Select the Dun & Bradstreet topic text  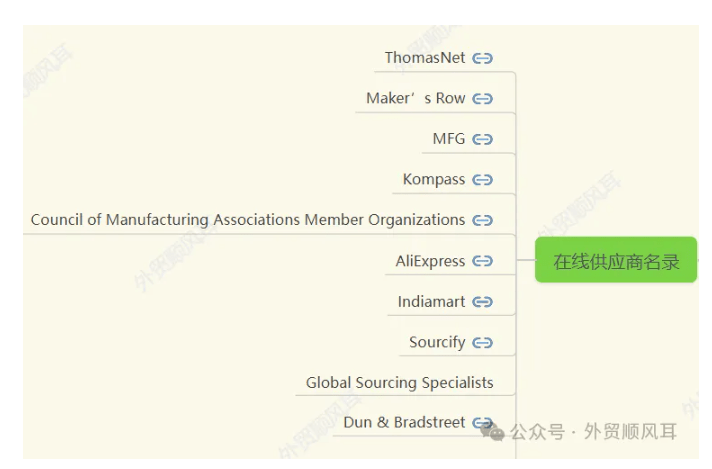tap(404, 423)
